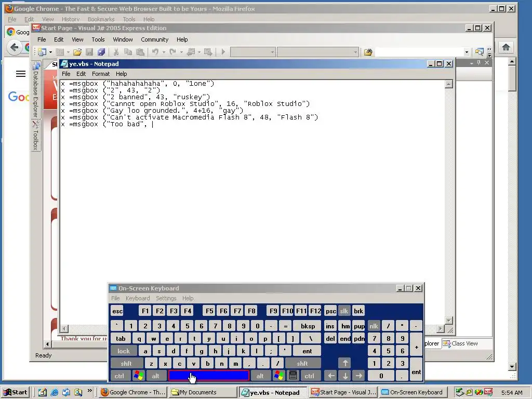Open the Keyboard menu in On-Screen Keyboard

click(137, 298)
